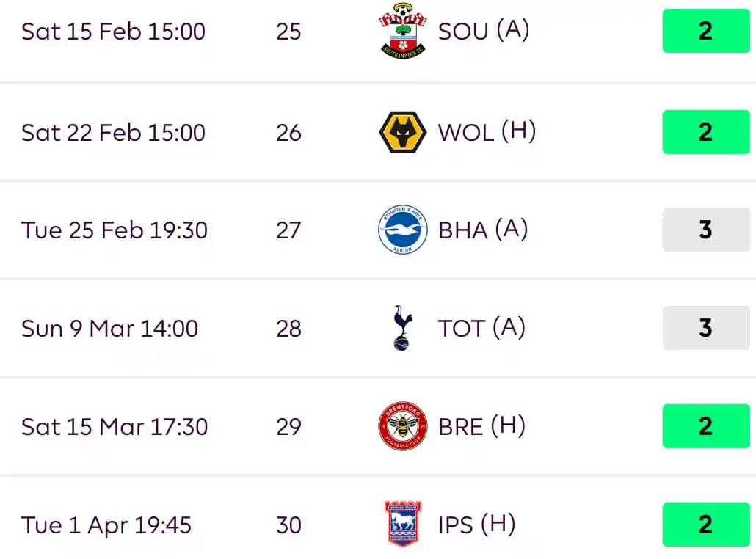756x559 pixels.
Task: Click the Wolves club badge
Action: tap(403, 132)
